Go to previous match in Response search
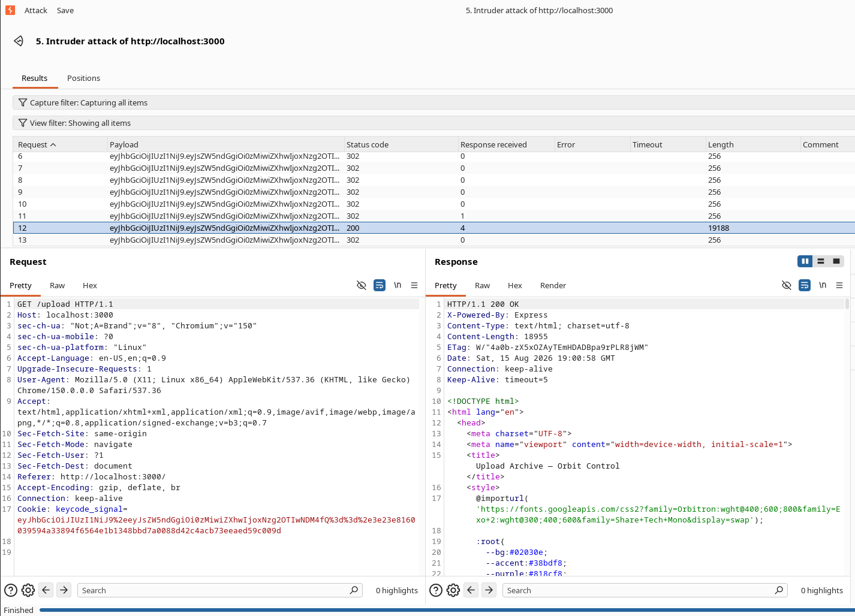The width and height of the screenshot is (855, 616). click(x=471, y=590)
